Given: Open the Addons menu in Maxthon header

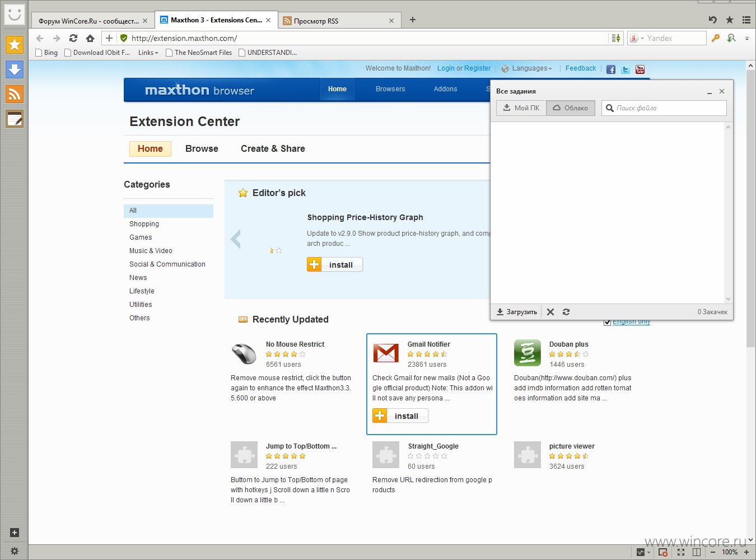Looking at the screenshot, I should coord(446,89).
